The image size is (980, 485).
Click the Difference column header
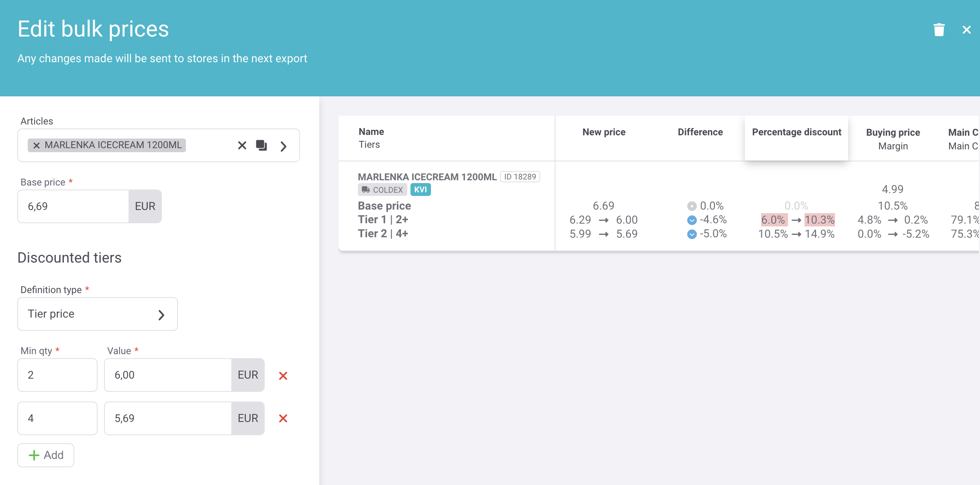(x=700, y=132)
